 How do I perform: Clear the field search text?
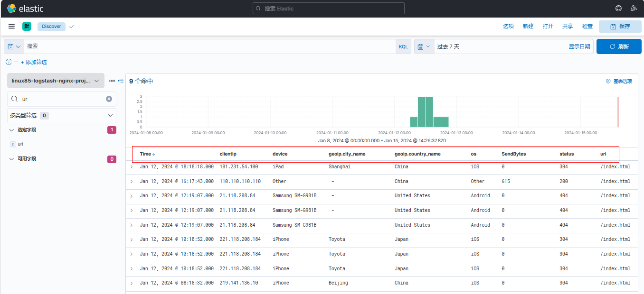click(x=109, y=99)
